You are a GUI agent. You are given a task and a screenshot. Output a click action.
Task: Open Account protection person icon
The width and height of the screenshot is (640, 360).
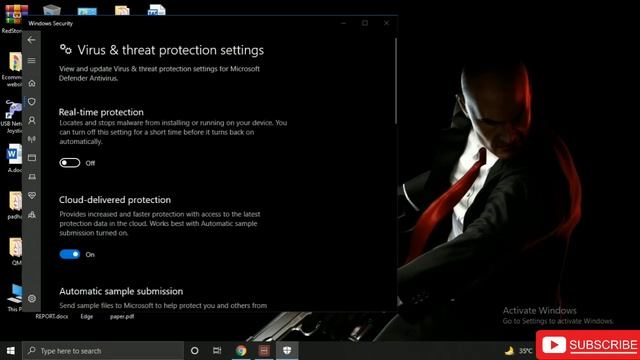point(31,120)
